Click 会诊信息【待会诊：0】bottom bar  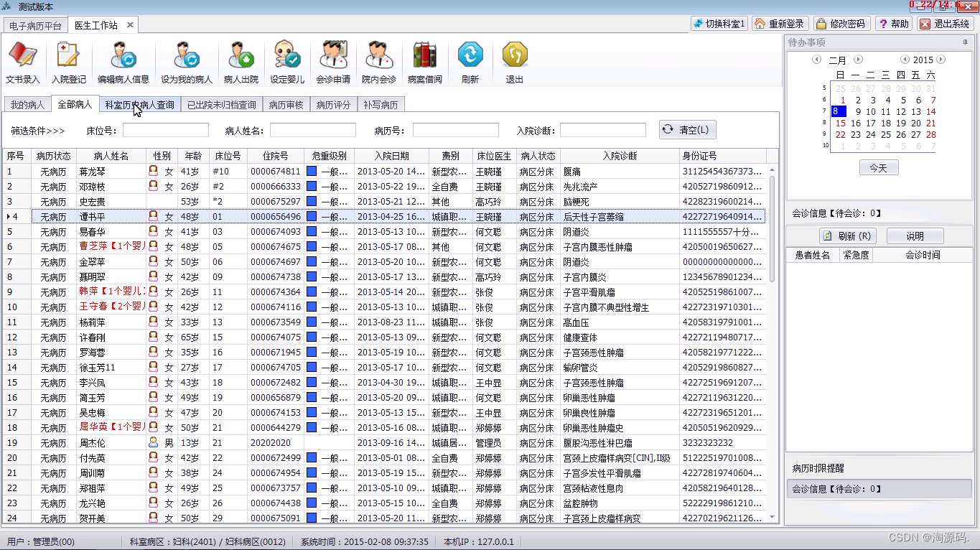point(879,489)
